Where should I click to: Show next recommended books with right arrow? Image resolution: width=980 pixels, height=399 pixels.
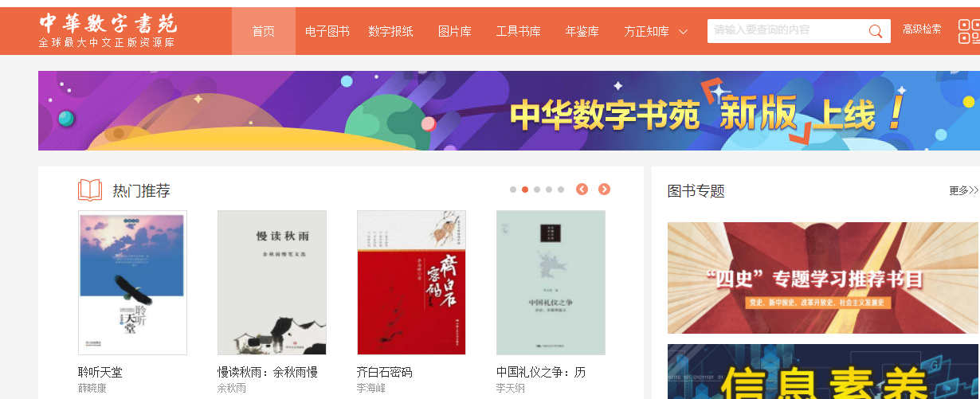point(604,190)
